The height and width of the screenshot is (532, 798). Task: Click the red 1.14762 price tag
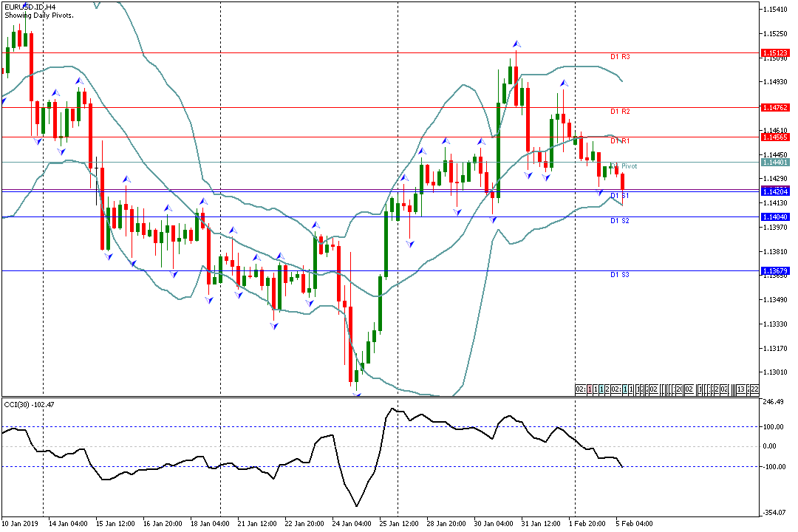[x=775, y=108]
